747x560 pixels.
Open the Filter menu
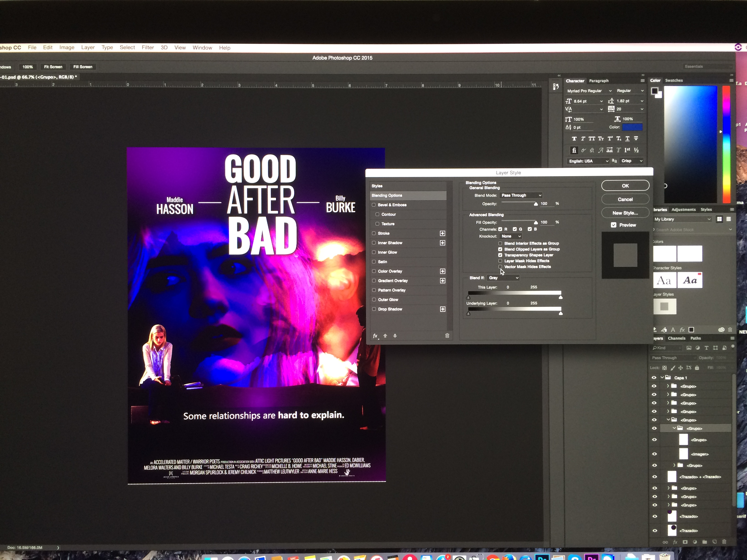(x=148, y=48)
